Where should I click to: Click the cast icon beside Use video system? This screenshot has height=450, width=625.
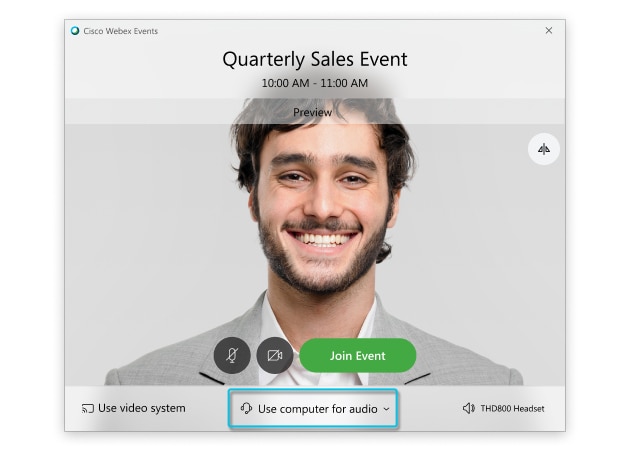pyautogui.click(x=88, y=409)
